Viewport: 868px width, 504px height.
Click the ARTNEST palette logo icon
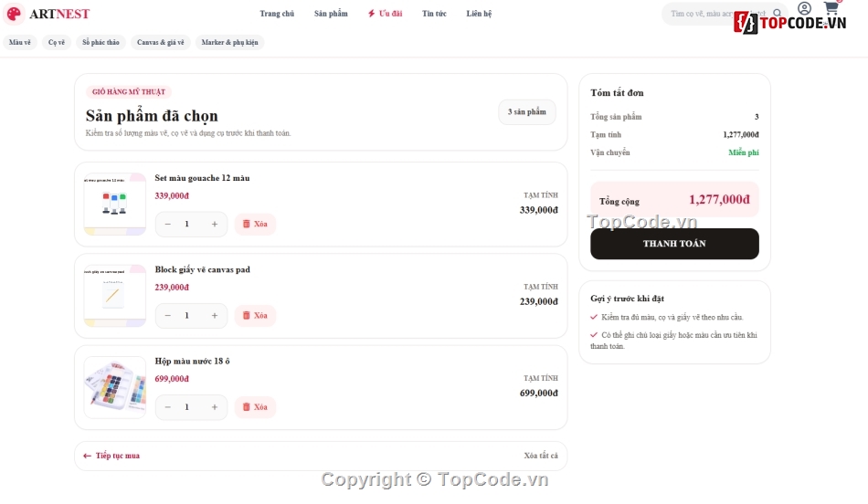coord(14,14)
